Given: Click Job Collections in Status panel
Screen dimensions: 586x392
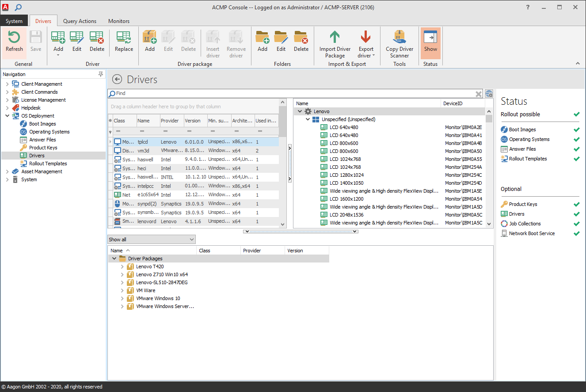Looking at the screenshot, I should click(525, 224).
